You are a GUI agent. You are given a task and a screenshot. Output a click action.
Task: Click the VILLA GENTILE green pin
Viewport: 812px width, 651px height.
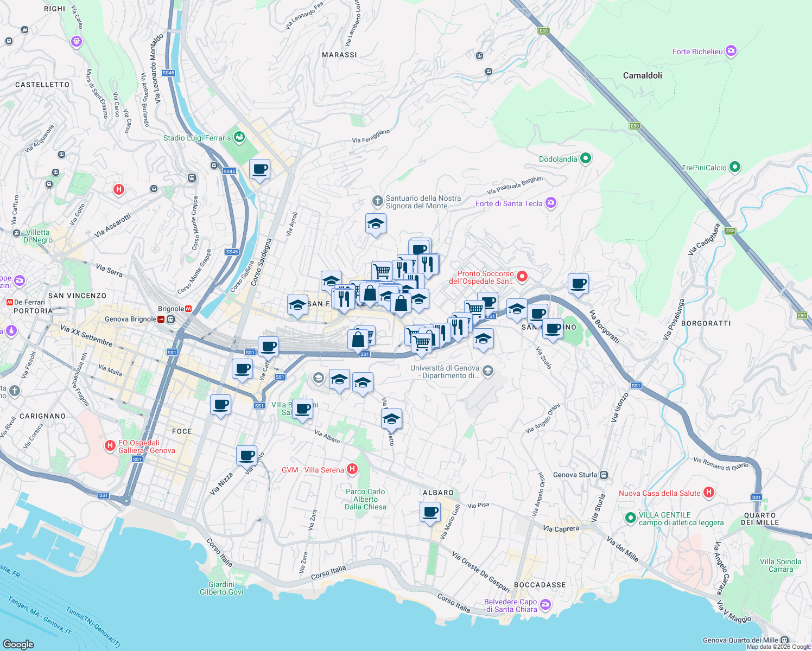tap(630, 518)
